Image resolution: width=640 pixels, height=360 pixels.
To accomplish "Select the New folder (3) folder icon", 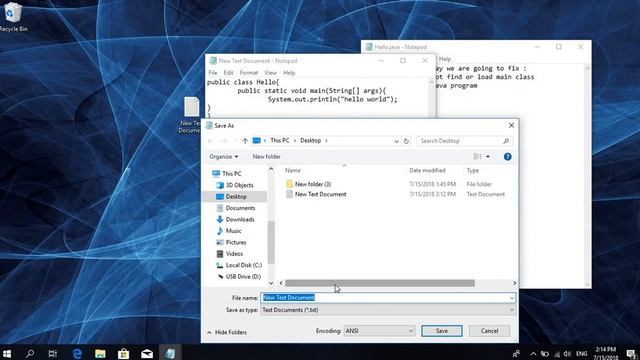I will tap(289, 184).
